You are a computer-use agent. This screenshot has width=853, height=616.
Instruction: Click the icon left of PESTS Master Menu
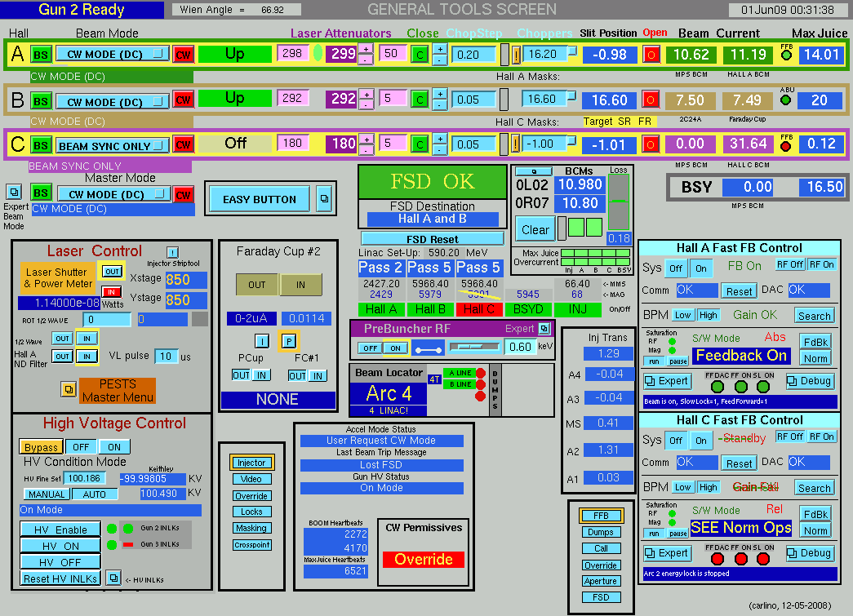[69, 389]
